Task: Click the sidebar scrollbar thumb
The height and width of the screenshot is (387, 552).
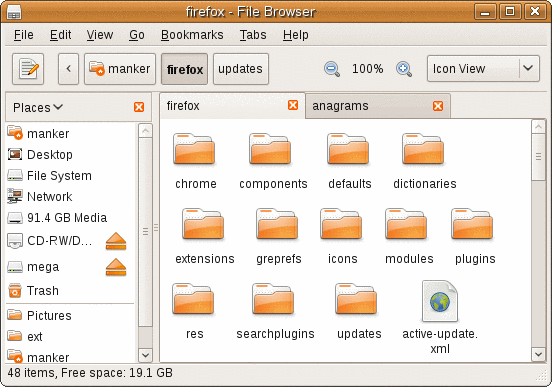Action: click(145, 232)
